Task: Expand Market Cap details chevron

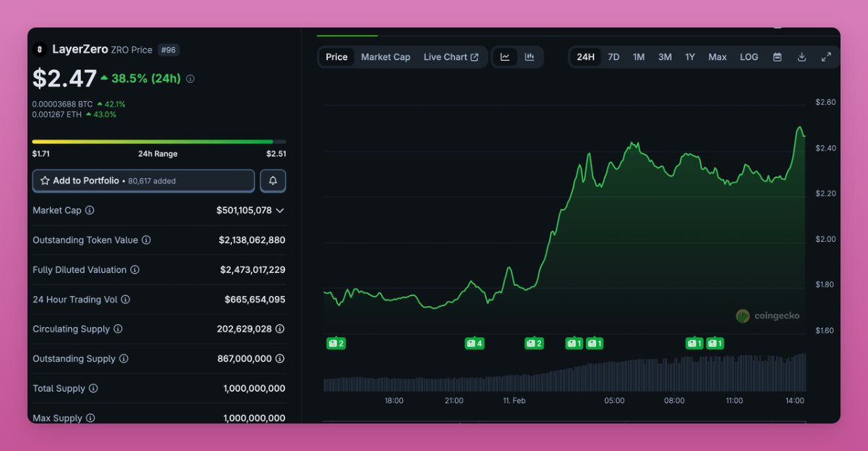Action: [280, 211]
